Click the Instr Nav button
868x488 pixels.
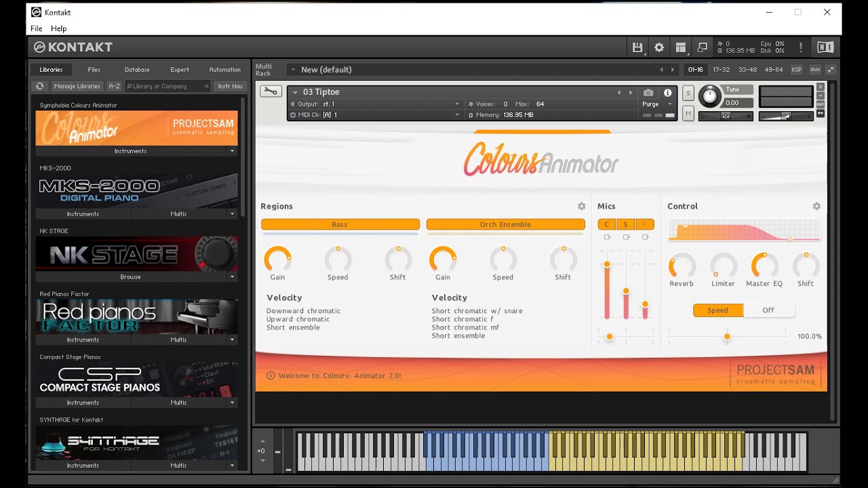(230, 86)
